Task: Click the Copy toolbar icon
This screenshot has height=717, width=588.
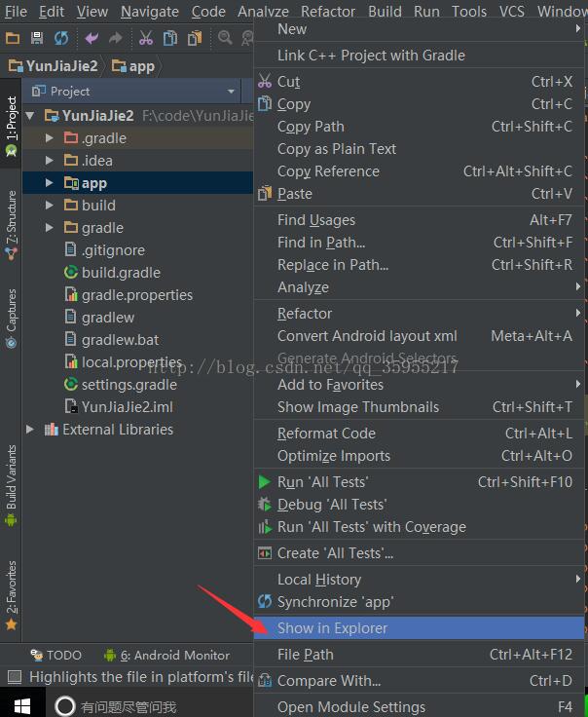Action: (x=170, y=38)
